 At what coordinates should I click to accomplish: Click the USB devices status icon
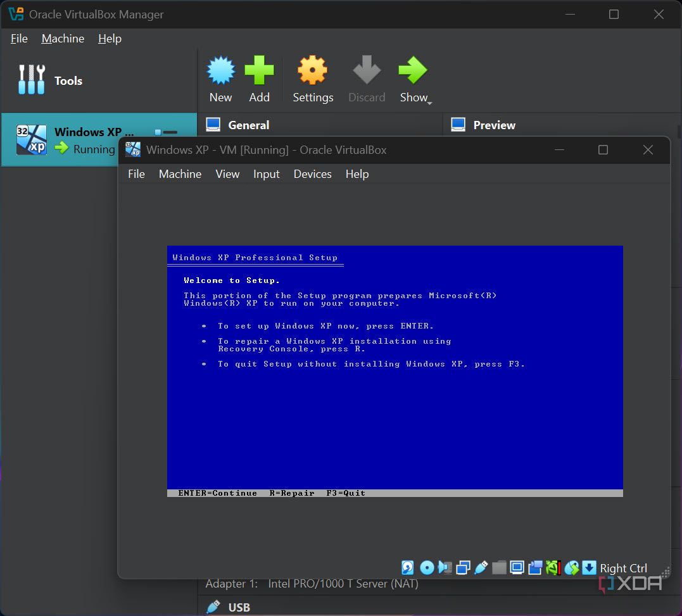coord(481,567)
